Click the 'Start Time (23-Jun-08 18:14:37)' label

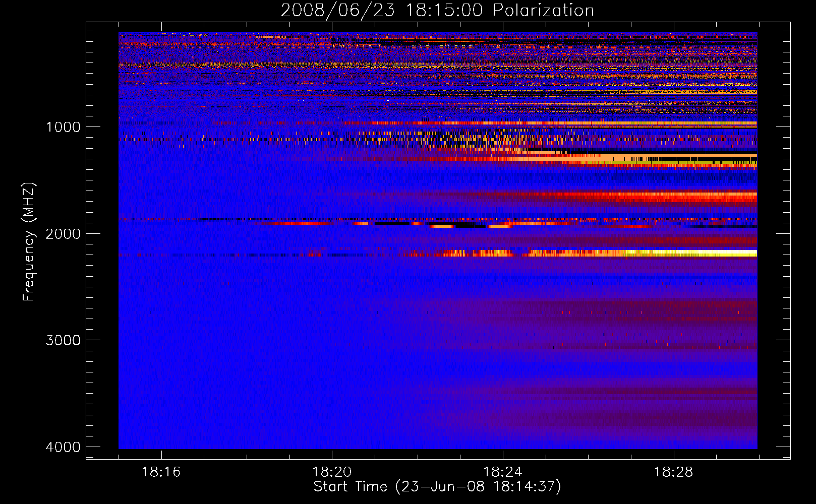coord(437,487)
